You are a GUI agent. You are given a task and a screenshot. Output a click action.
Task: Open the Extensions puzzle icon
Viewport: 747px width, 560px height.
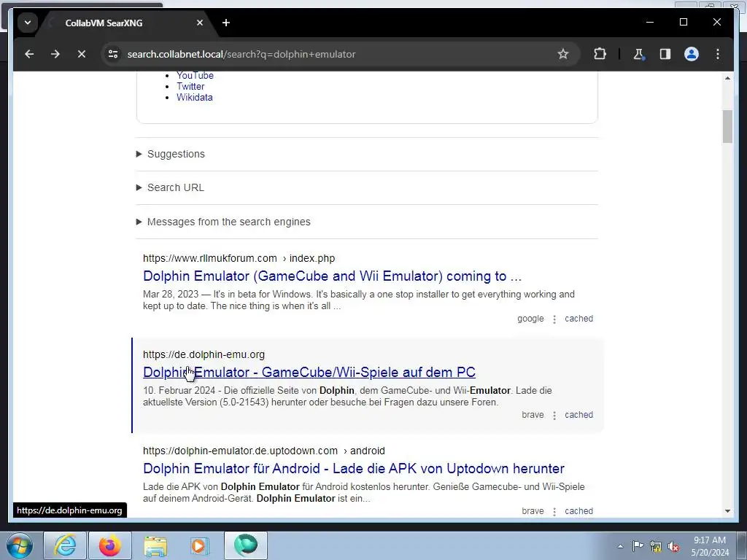click(x=600, y=54)
